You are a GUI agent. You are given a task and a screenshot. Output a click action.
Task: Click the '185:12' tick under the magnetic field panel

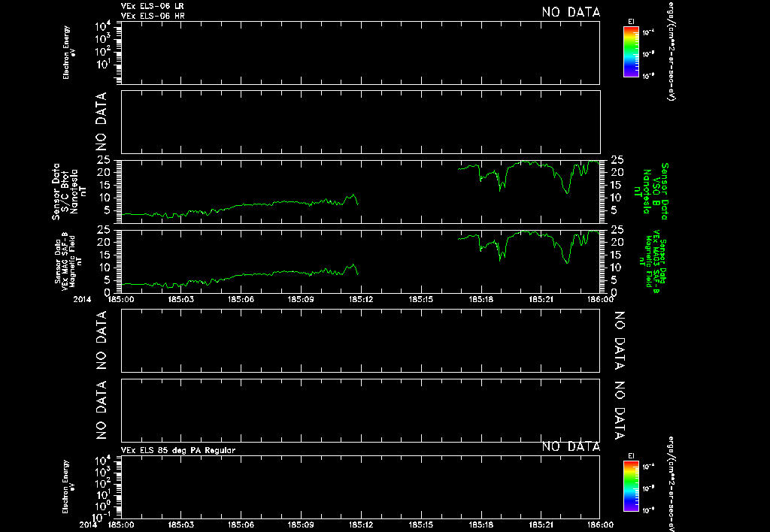(361, 299)
